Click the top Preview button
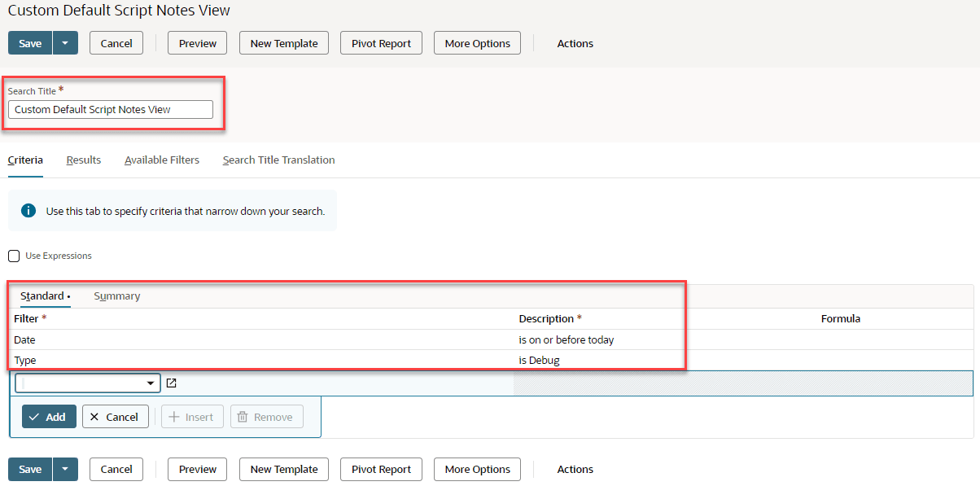This screenshot has width=980, height=486. (x=198, y=43)
